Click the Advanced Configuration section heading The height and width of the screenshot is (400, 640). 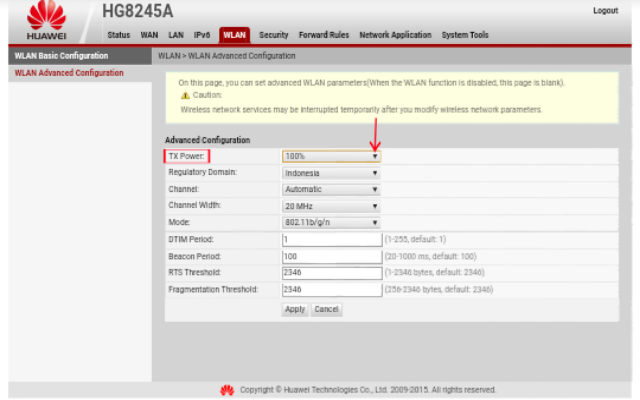pos(207,140)
